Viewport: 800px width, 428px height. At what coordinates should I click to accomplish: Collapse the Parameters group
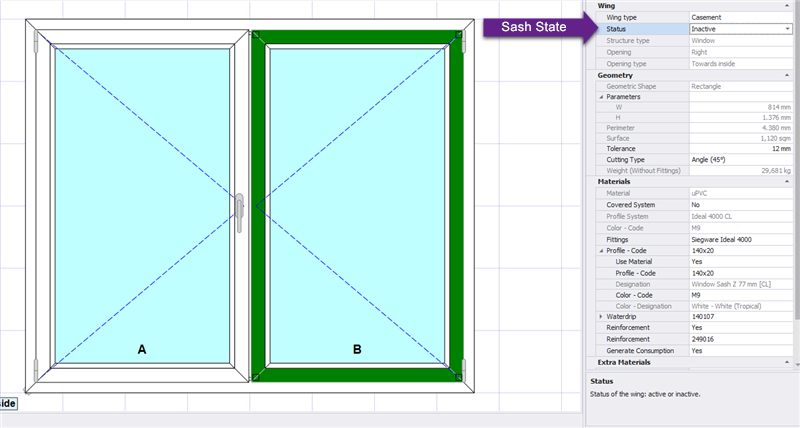(x=600, y=97)
